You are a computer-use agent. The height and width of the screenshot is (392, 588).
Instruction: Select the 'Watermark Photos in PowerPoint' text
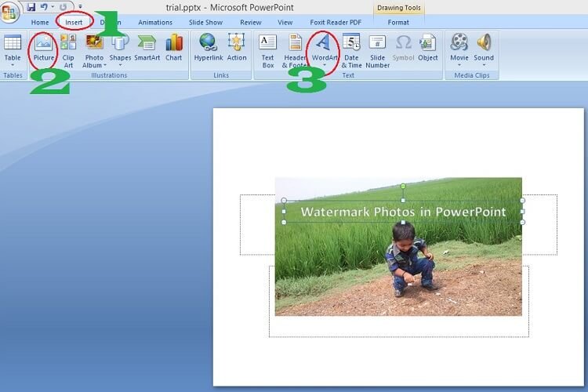click(403, 212)
